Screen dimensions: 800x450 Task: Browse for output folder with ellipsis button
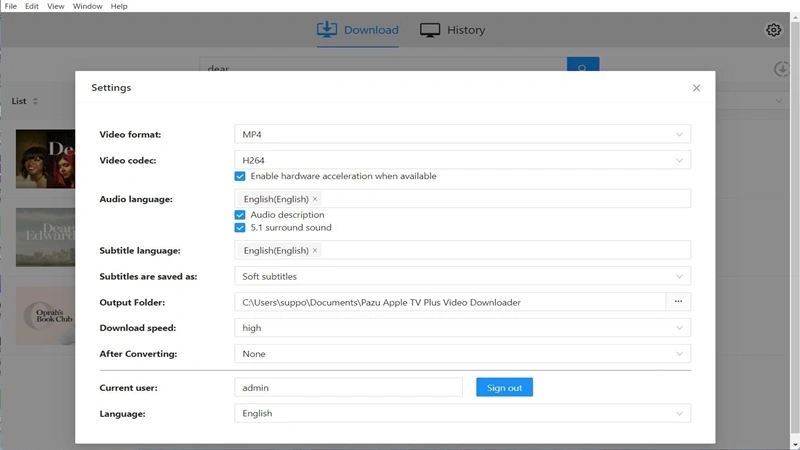(x=678, y=302)
